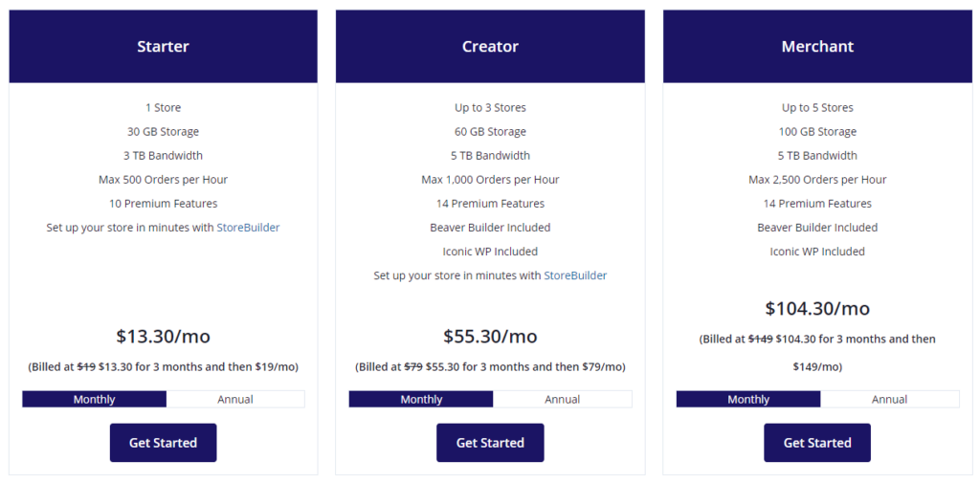Select Monthly billing for the Creator plan
Image resolution: width=980 pixels, height=483 pixels.
point(421,399)
